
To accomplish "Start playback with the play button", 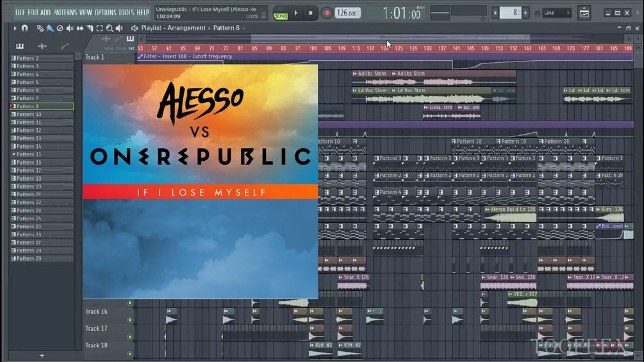I will (x=295, y=13).
